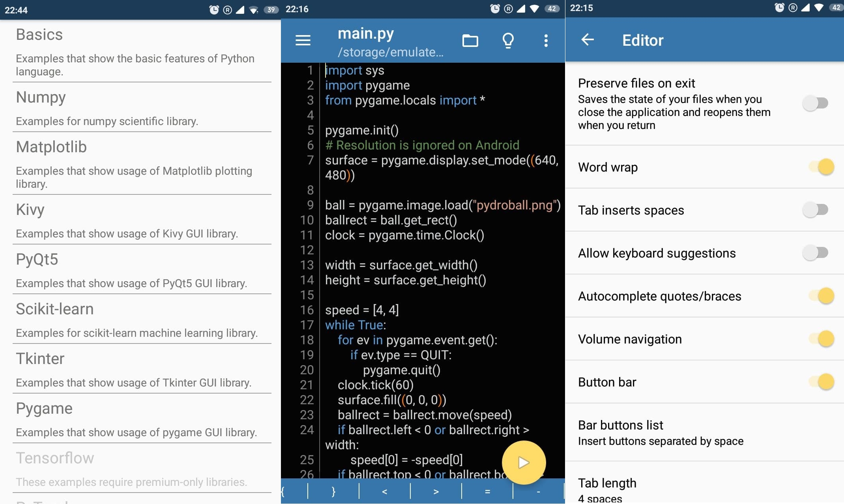Click the hamburger menu icon in editor

303,39
